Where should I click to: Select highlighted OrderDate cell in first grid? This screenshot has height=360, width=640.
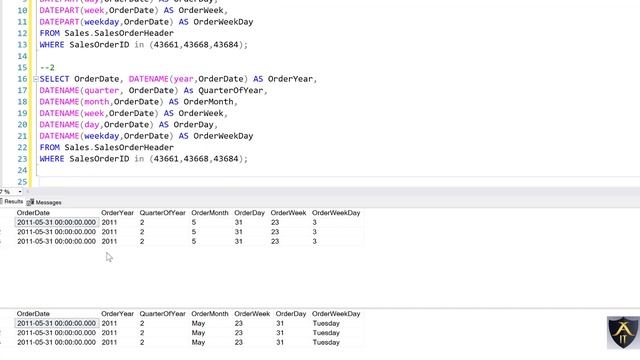pos(57,222)
